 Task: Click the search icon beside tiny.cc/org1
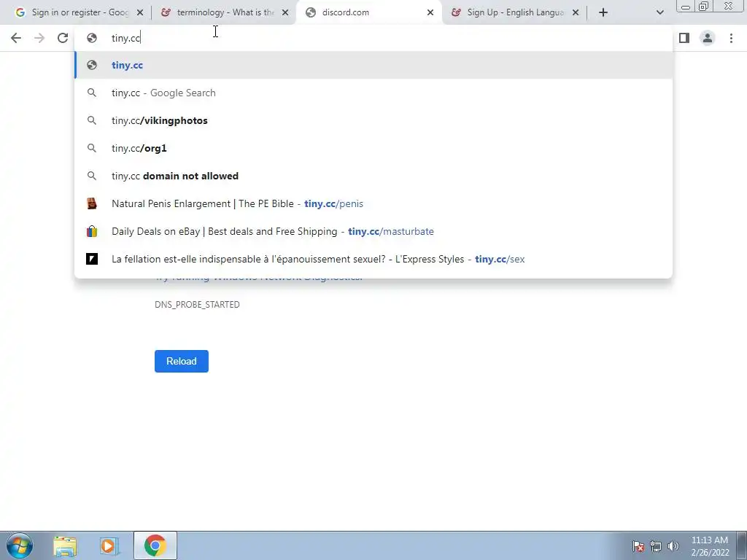(92, 148)
